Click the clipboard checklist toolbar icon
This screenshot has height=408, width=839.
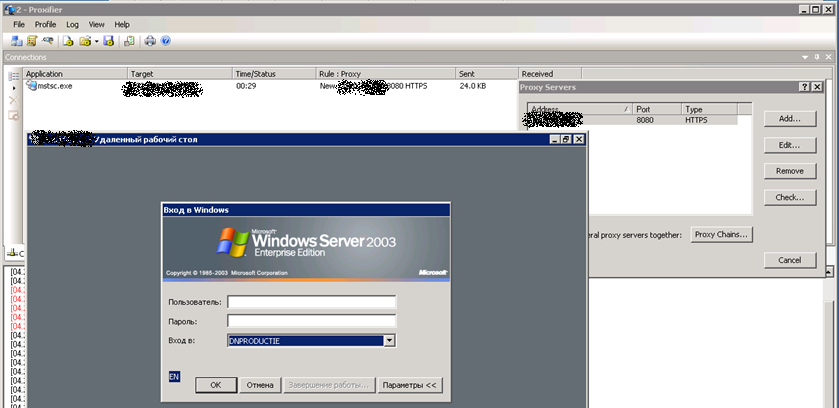(x=129, y=41)
